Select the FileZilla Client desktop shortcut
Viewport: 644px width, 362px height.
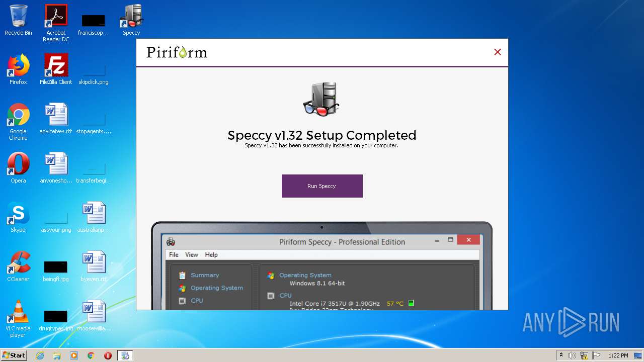tap(56, 69)
